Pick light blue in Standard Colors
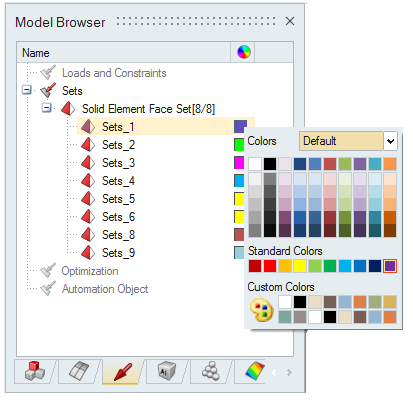 click(x=345, y=266)
